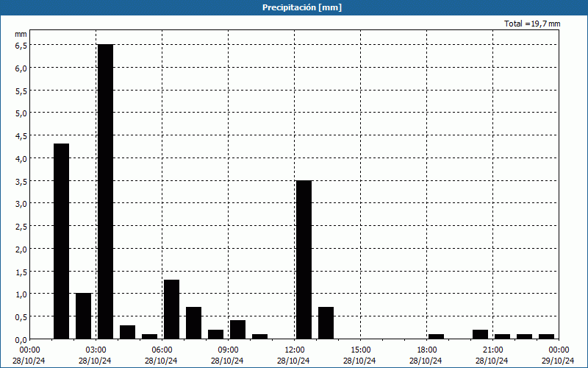The image size is (588, 368).
Task: Click the 0,5 y-axis label
Action: coord(21,317)
